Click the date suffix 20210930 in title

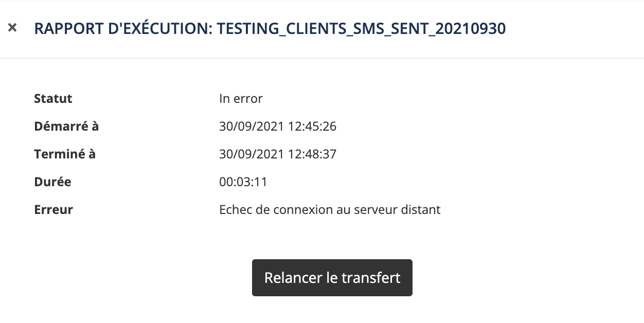pos(470,28)
